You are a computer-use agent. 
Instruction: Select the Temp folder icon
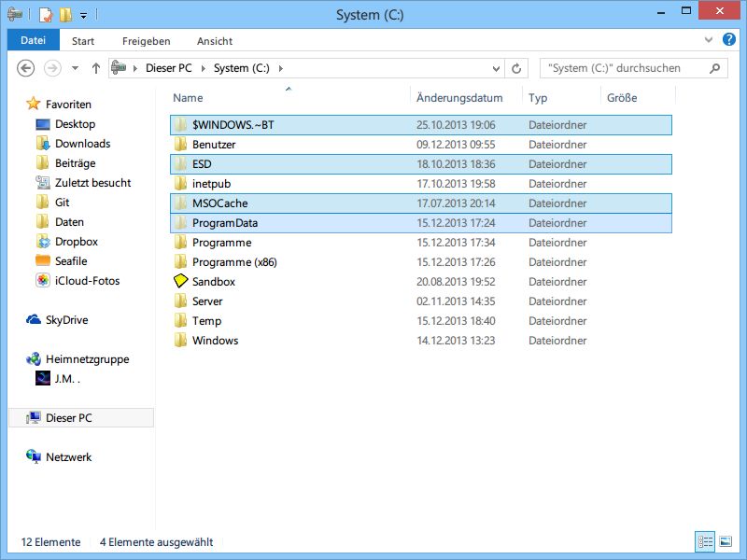coord(180,320)
